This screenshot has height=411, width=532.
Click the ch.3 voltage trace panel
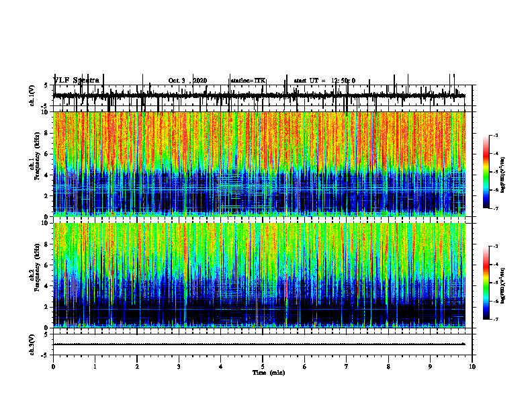tap(263, 345)
